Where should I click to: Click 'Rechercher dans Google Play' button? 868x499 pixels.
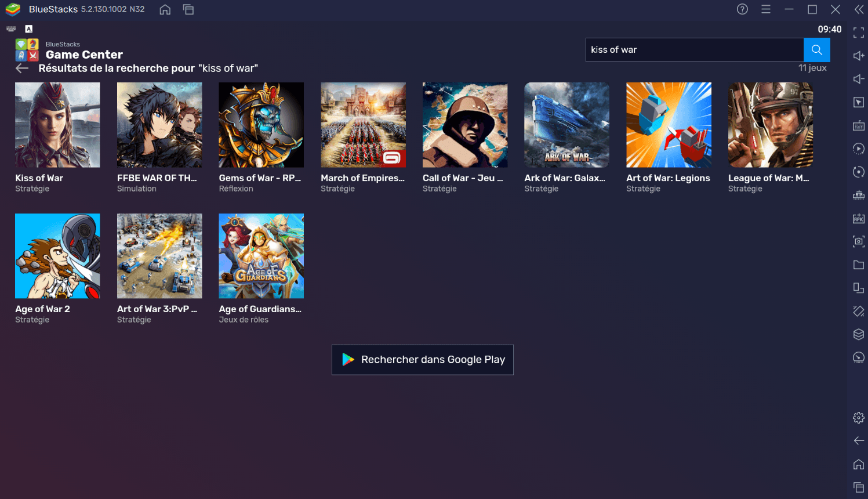click(423, 360)
